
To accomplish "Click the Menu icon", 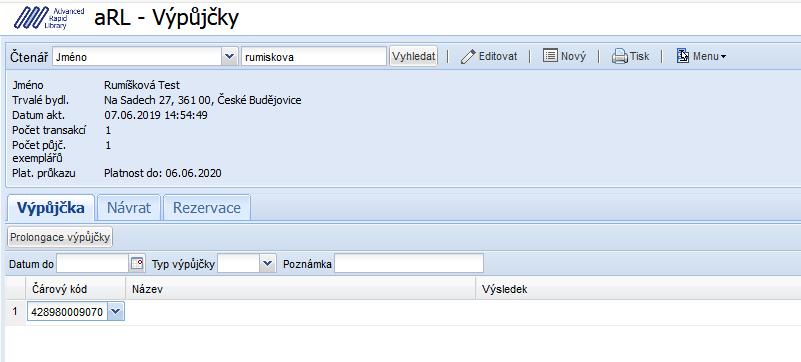I will (x=682, y=56).
